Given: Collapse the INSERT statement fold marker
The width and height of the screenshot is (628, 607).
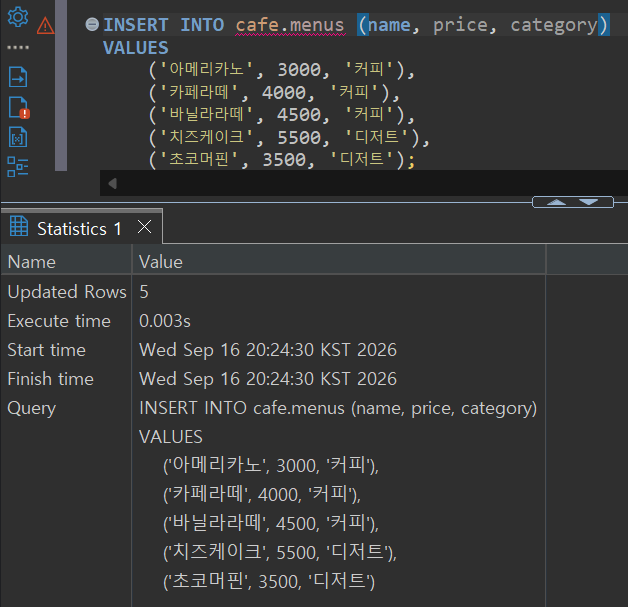Looking at the screenshot, I should (x=92, y=24).
